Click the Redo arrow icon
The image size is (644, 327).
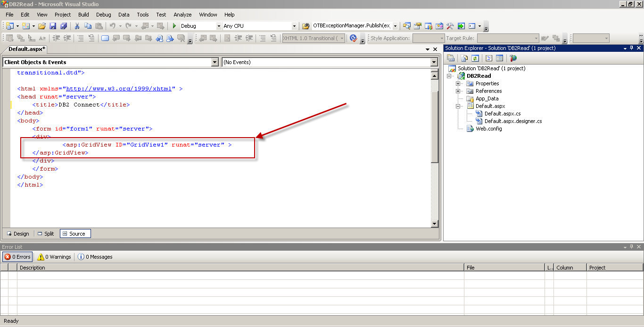tap(128, 26)
